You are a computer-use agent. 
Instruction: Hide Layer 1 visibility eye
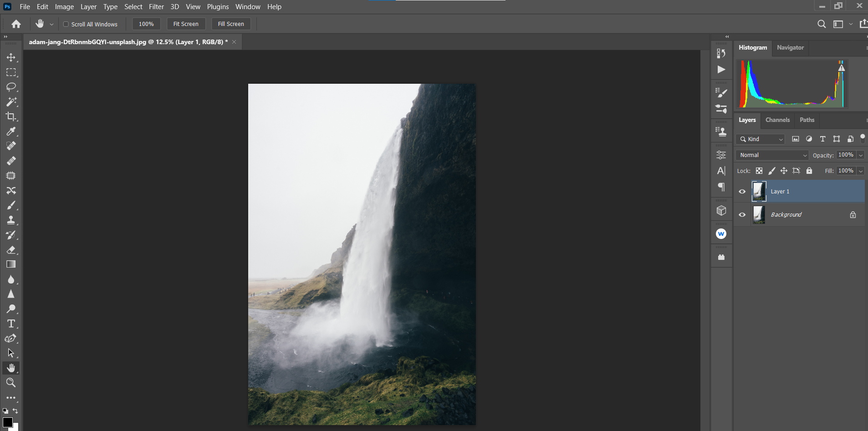[x=742, y=192]
